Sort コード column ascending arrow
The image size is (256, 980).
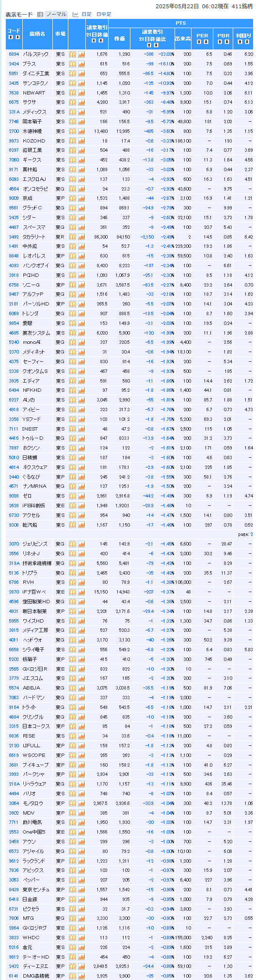tap(11, 37)
